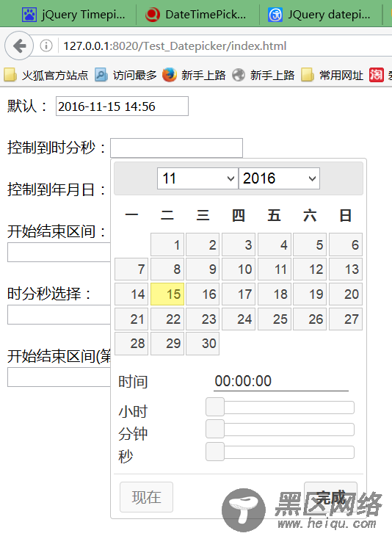The width and height of the screenshot is (392, 536).
Task: Click the 控制到年月日 label
Action: point(57,189)
